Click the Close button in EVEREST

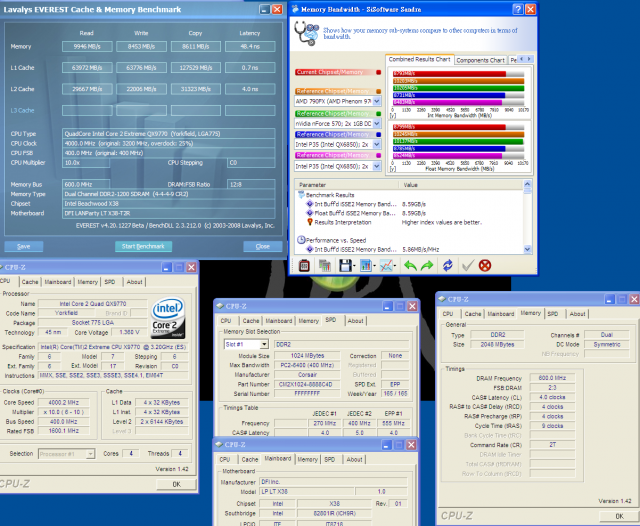click(x=262, y=246)
